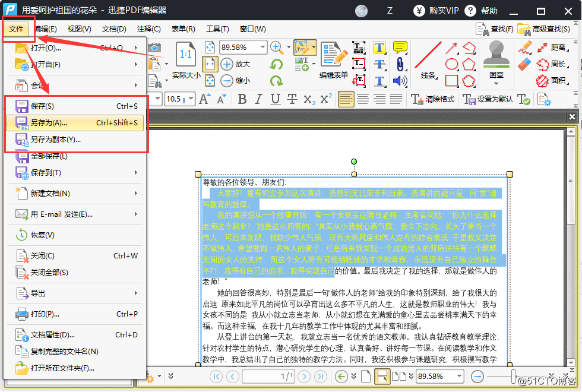Rotate page counterclockwise green arrow
This screenshot has width=582, height=392.
tap(276, 64)
